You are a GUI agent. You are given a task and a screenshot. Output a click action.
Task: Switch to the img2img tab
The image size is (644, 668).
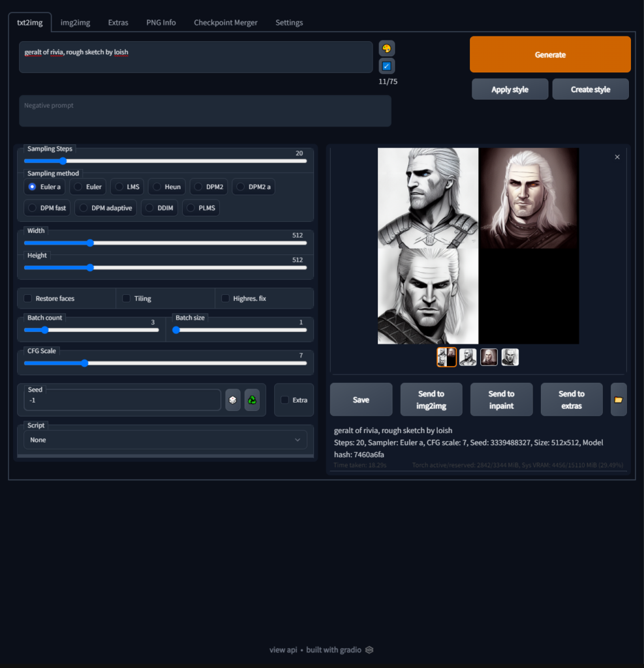[x=74, y=22]
